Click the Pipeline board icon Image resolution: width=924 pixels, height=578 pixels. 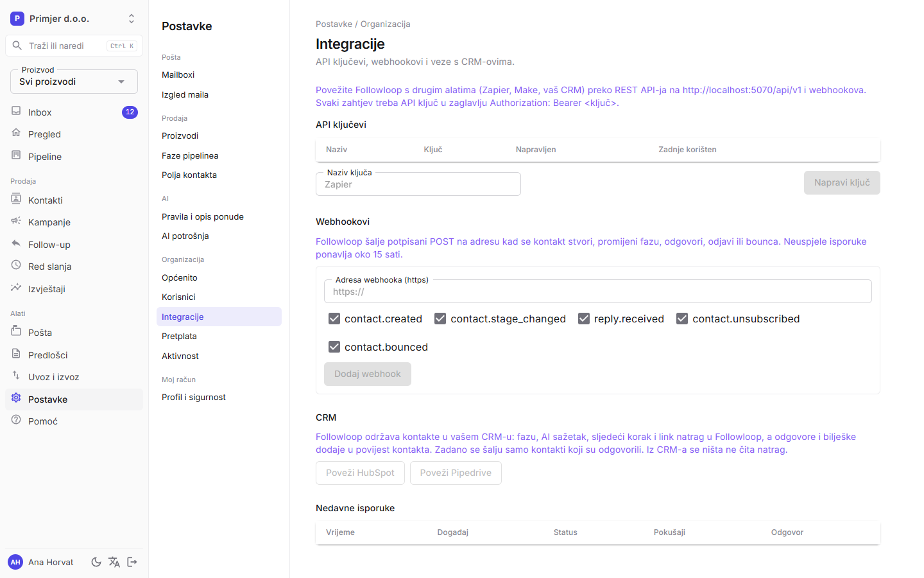pos(16,155)
